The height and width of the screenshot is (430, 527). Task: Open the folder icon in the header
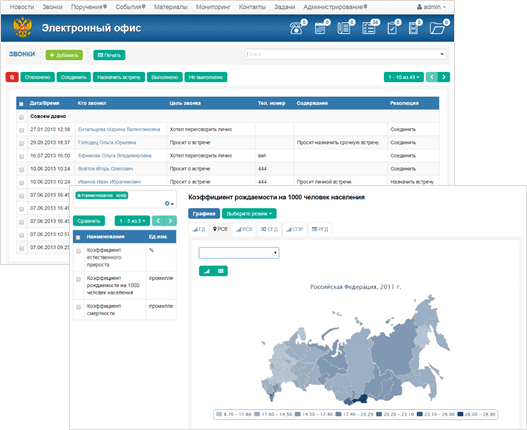tap(437, 28)
